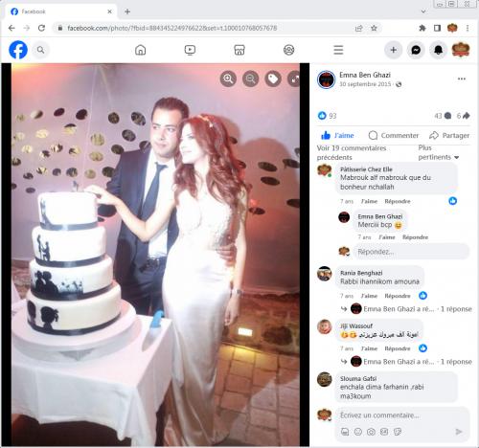Open Emna Ben Ghazi post avatar
This screenshot has height=448, width=479.
click(x=326, y=79)
